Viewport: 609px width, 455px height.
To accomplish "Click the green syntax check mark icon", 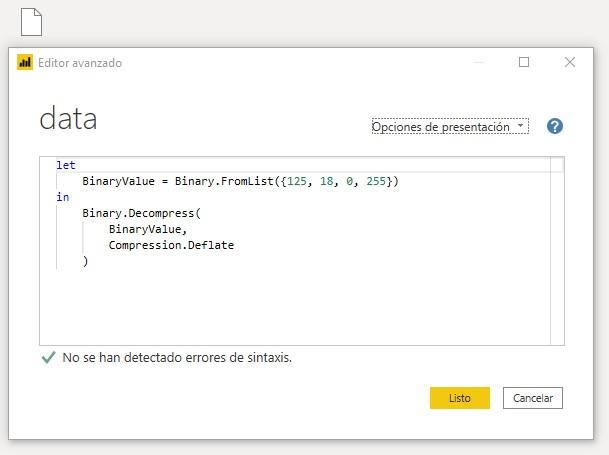I will click(x=48, y=357).
